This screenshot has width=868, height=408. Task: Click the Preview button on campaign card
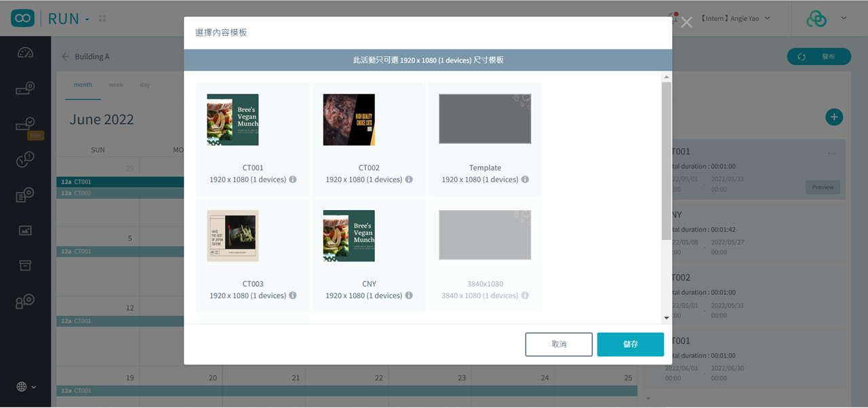pyautogui.click(x=823, y=187)
